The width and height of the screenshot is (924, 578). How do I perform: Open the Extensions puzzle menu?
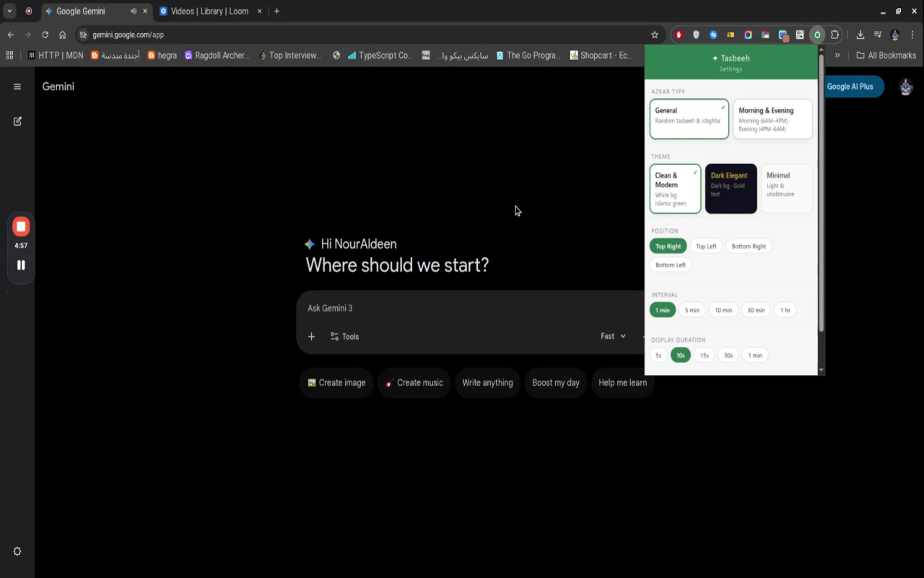coord(835,35)
